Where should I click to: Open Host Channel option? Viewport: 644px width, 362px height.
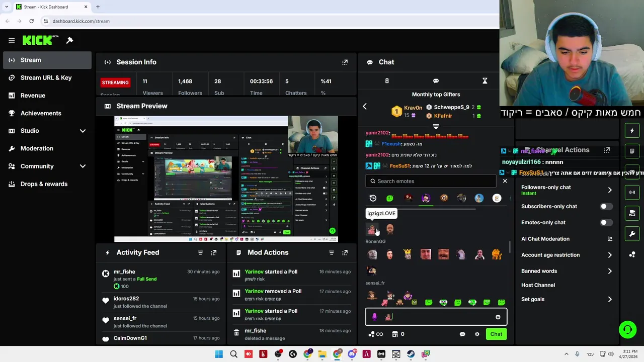pos(538,285)
